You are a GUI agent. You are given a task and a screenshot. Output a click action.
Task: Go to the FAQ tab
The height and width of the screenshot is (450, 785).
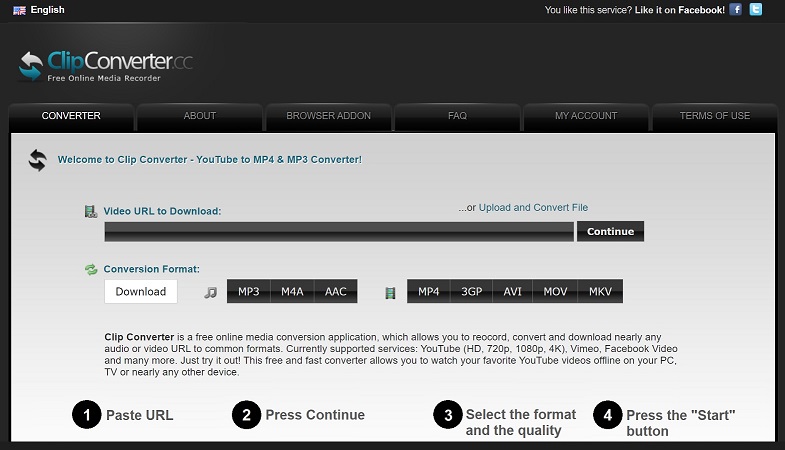[x=457, y=116]
